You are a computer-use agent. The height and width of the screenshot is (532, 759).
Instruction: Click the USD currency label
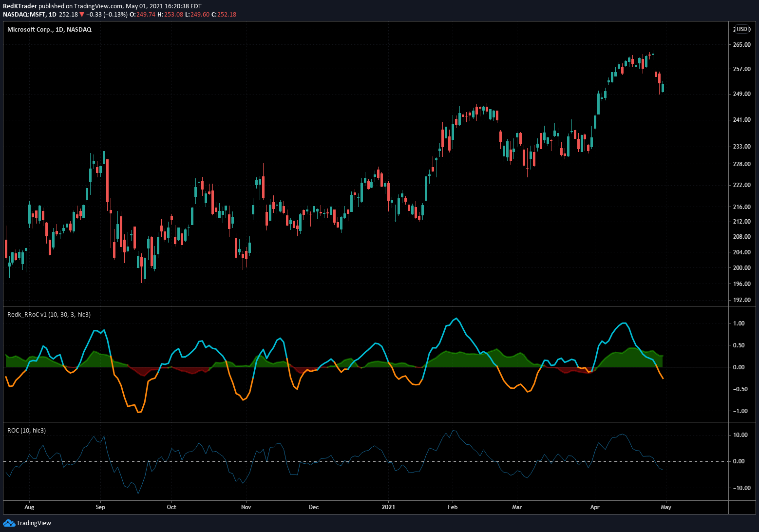click(741, 29)
